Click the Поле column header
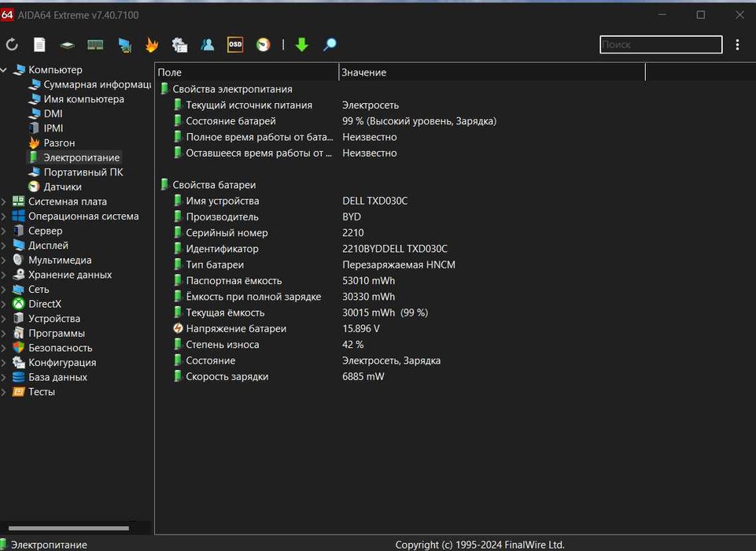Viewport: 756px width, 551px height. click(x=247, y=72)
